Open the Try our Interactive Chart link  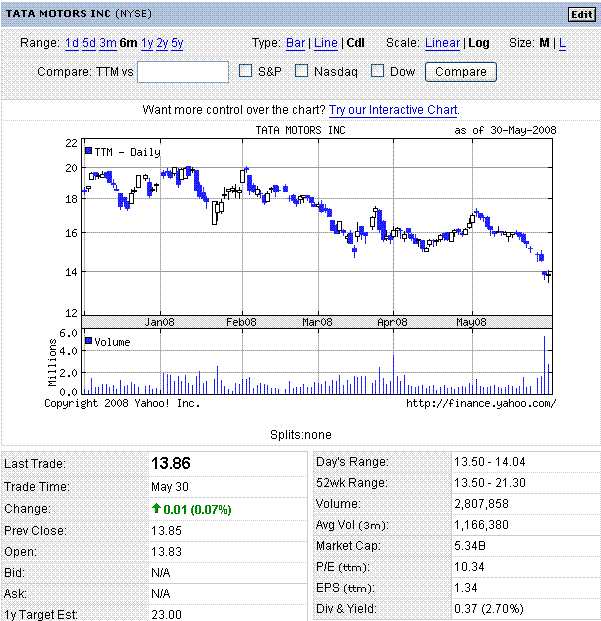(394, 109)
